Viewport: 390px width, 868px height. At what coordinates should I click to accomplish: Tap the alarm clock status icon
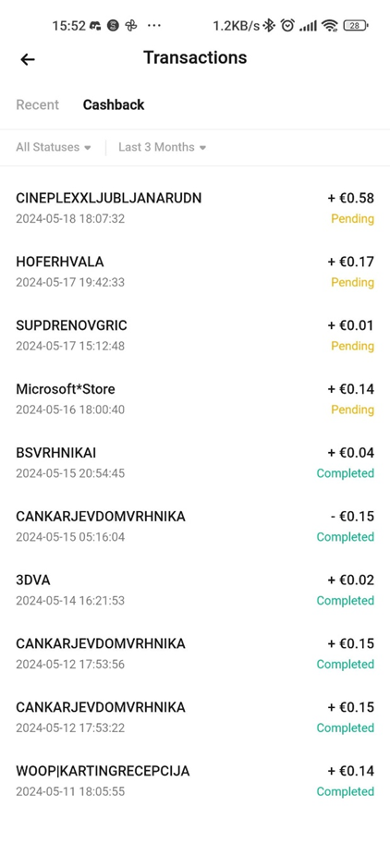(x=287, y=26)
